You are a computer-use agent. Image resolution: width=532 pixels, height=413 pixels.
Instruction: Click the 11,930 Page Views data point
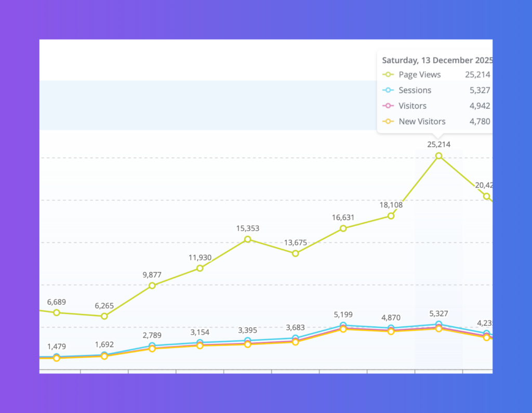point(200,268)
